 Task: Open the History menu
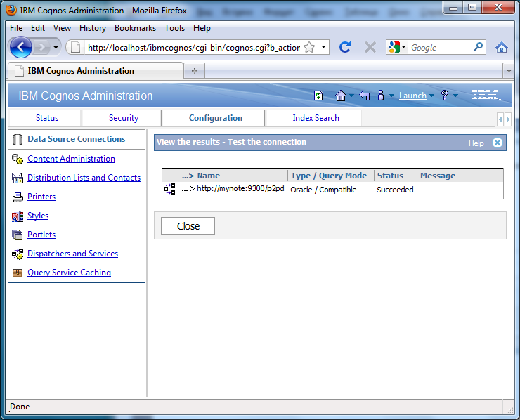pos(93,28)
